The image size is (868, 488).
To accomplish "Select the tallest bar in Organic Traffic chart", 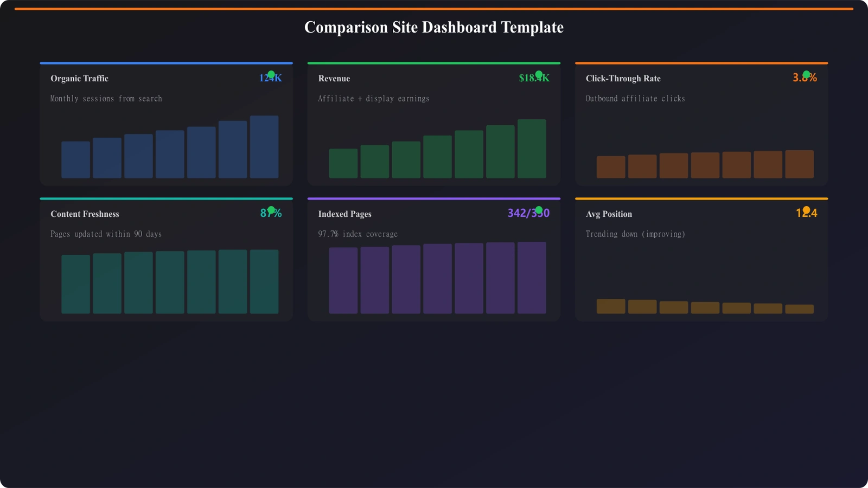I will tap(264, 146).
